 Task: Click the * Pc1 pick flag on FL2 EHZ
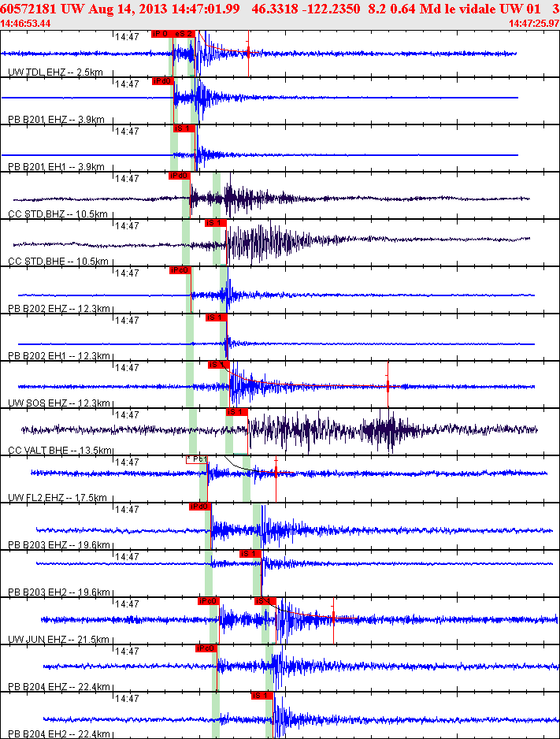197,459
